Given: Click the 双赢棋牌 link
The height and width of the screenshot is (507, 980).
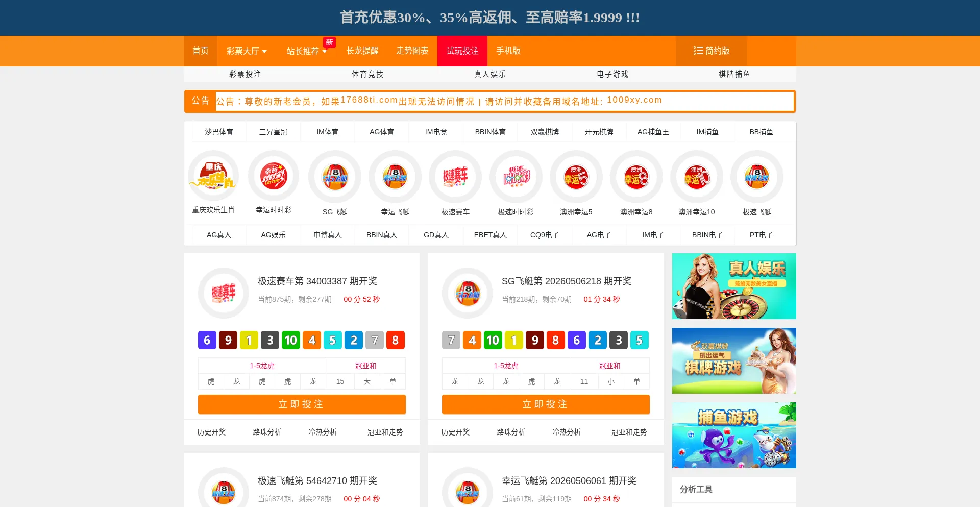Looking at the screenshot, I should point(545,132).
